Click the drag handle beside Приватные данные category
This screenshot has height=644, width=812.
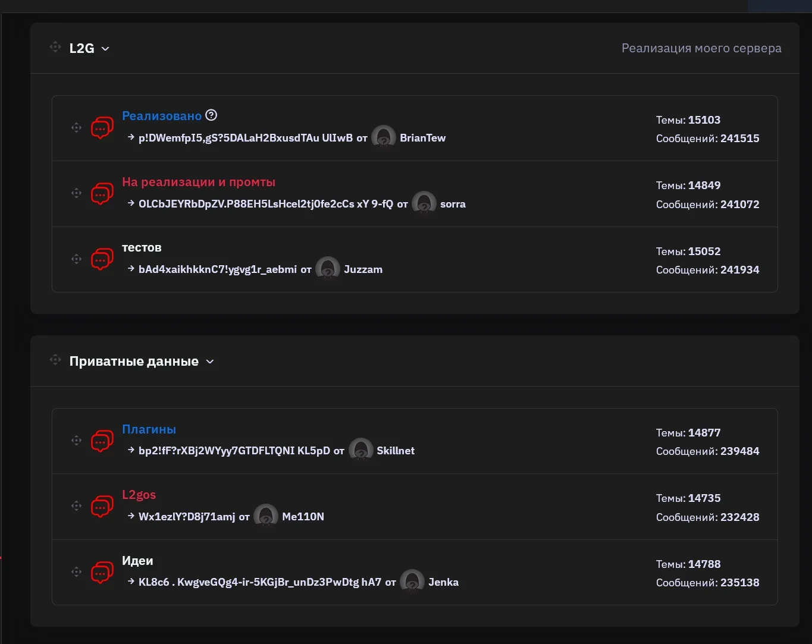tap(55, 360)
